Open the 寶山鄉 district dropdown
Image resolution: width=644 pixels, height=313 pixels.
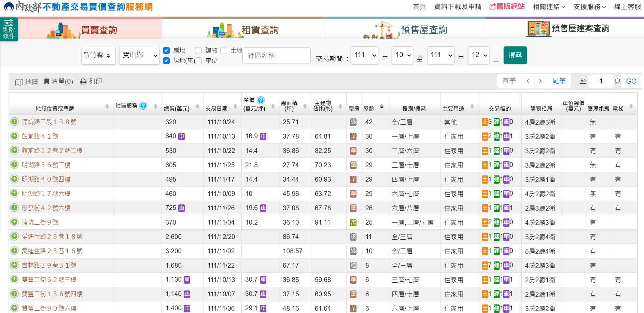click(x=139, y=55)
